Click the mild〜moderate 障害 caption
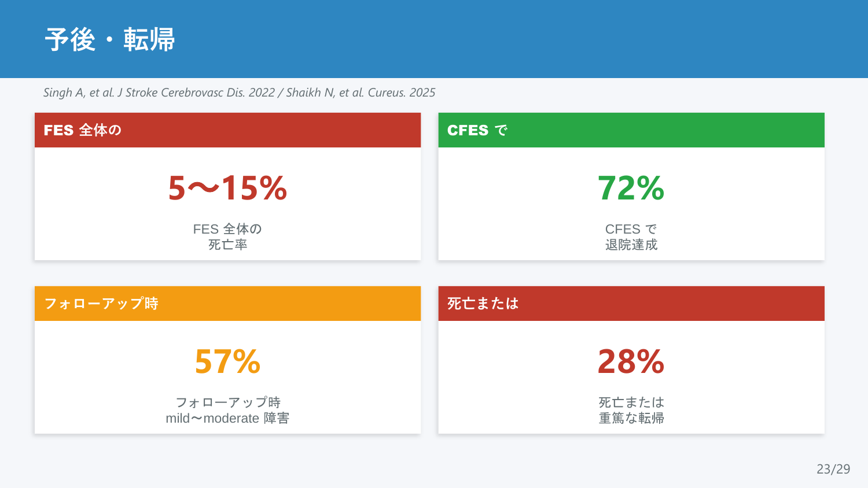 (x=227, y=418)
